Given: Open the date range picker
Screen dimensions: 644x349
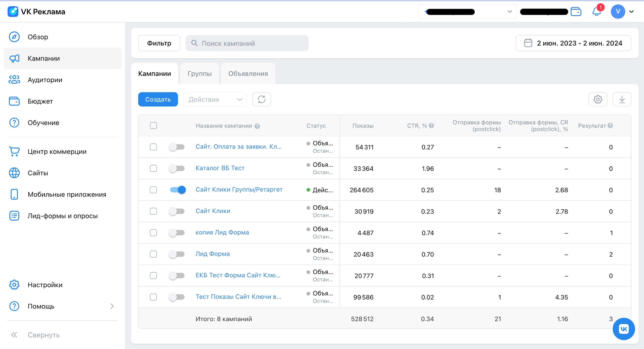Looking at the screenshot, I should tap(573, 43).
